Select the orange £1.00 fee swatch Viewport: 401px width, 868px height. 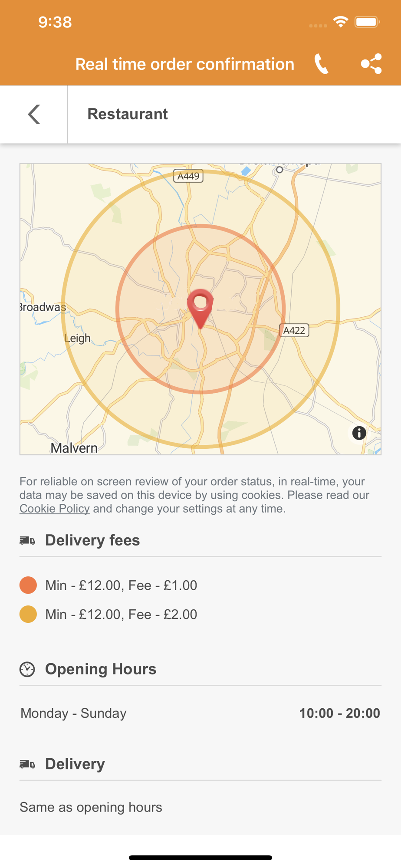[x=28, y=585]
